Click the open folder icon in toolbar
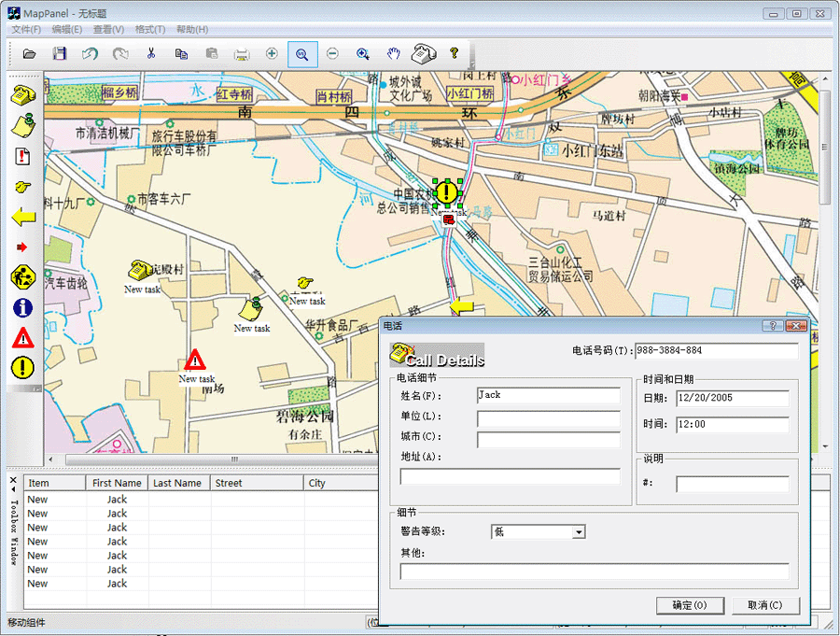 (x=30, y=54)
